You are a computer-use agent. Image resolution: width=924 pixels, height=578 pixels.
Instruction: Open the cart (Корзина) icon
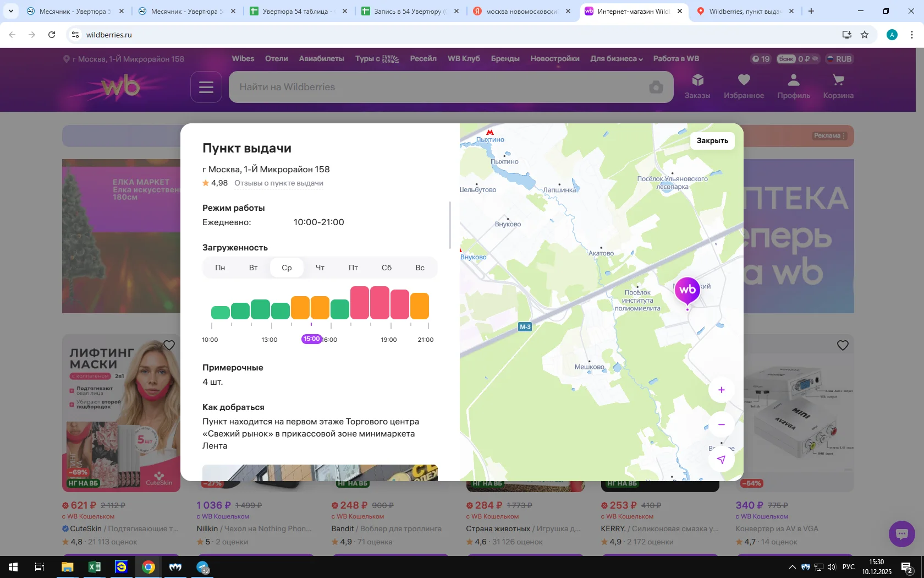coord(838,86)
